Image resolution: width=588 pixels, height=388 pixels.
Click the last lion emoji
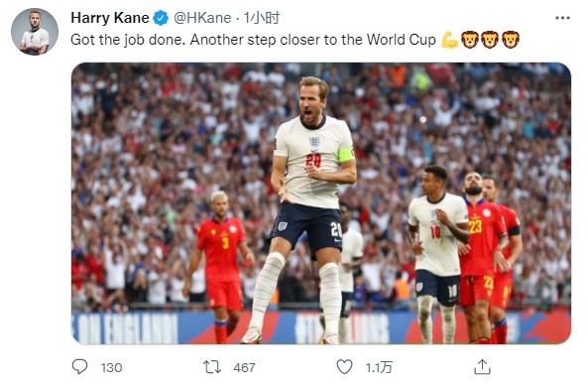click(510, 40)
